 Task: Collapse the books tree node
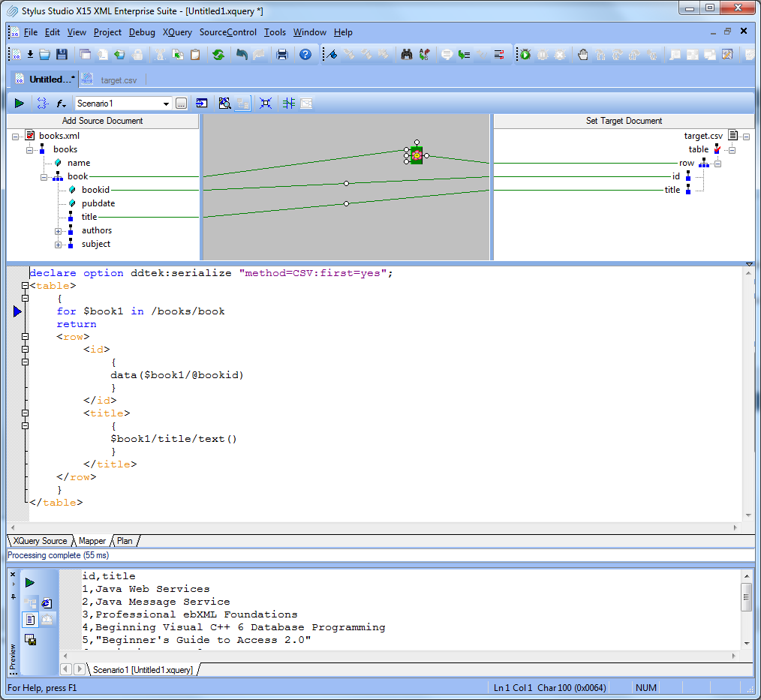tap(31, 150)
